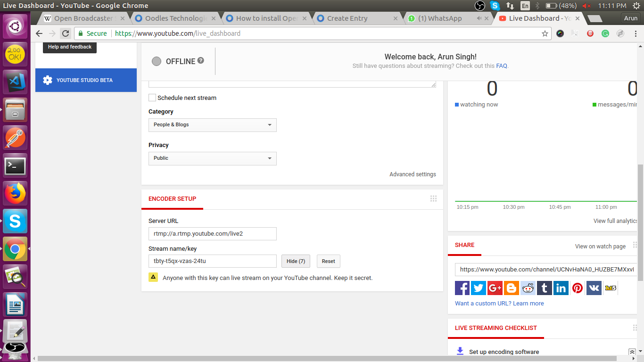
Task: Click the En keyboard layout indicator
Action: click(525, 6)
